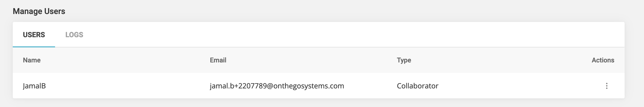Click the blue underline beneath USERS tab

[34, 47]
